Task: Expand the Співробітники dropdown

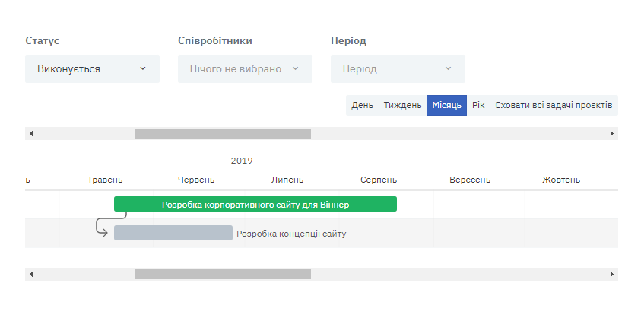Action: [x=245, y=69]
